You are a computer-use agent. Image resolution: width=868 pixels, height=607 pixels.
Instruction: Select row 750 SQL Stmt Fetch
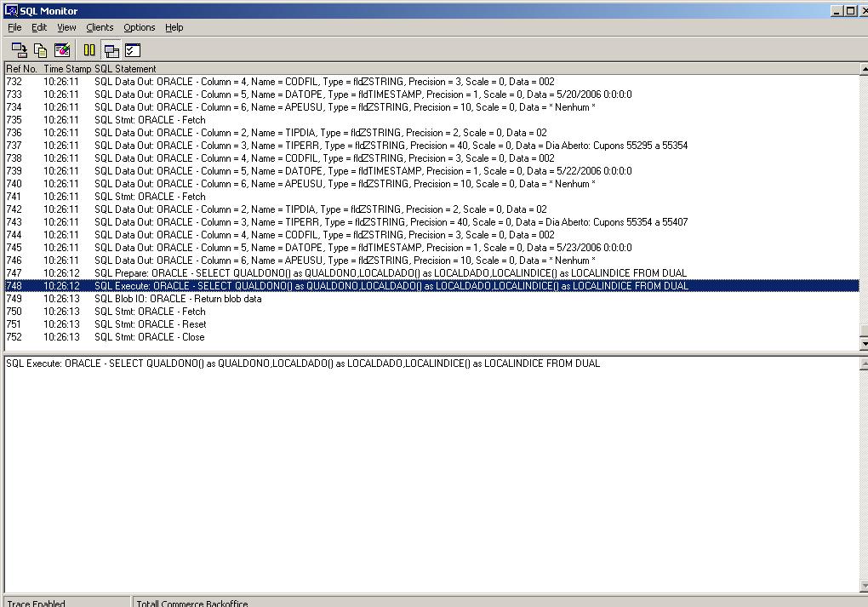431,311
